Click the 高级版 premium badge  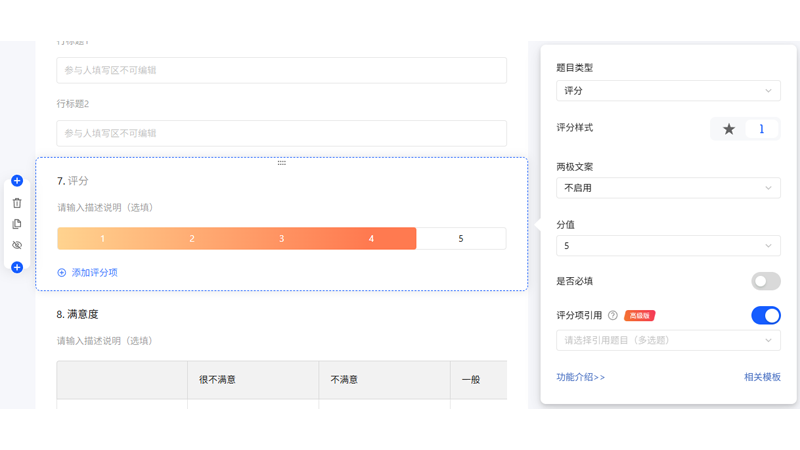coord(639,316)
